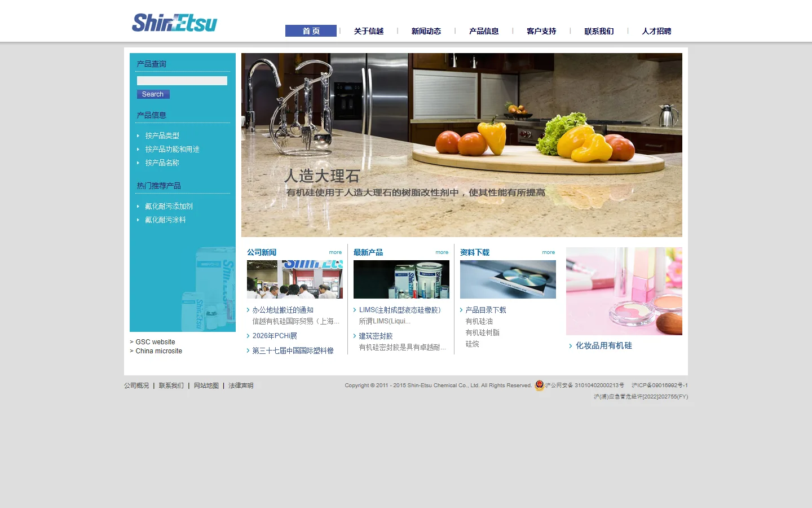812x508 pixels.
Task: Click the 有机硅密封胶是具有卓越耐... excerpt
Action: click(403, 347)
